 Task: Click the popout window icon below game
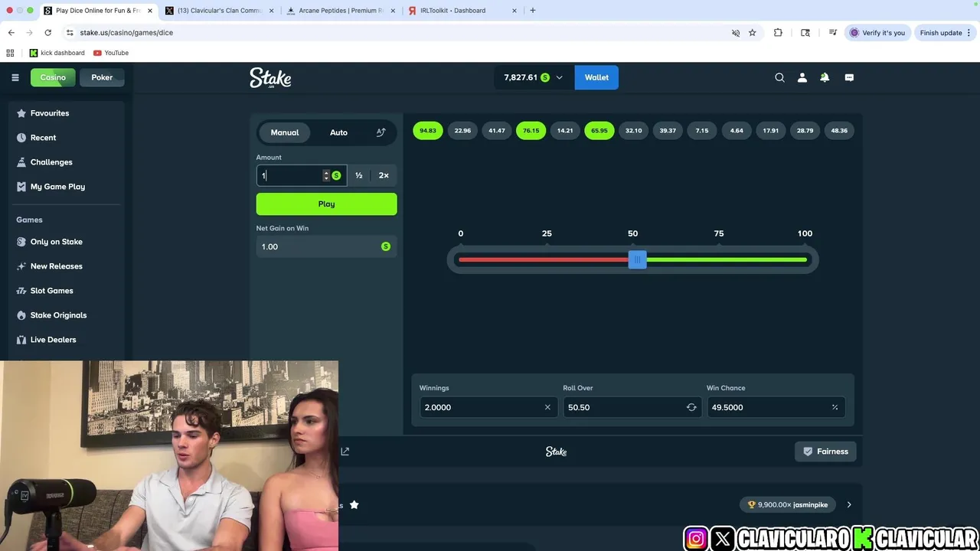345,452
